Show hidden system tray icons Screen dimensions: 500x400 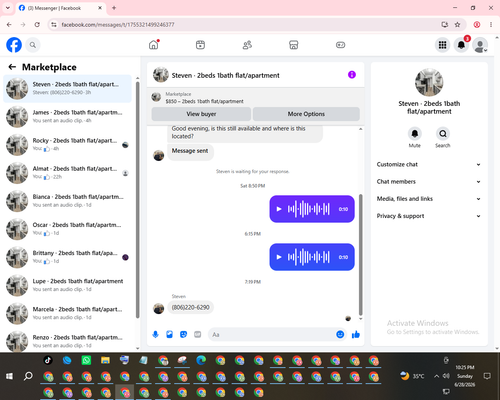[436, 376]
